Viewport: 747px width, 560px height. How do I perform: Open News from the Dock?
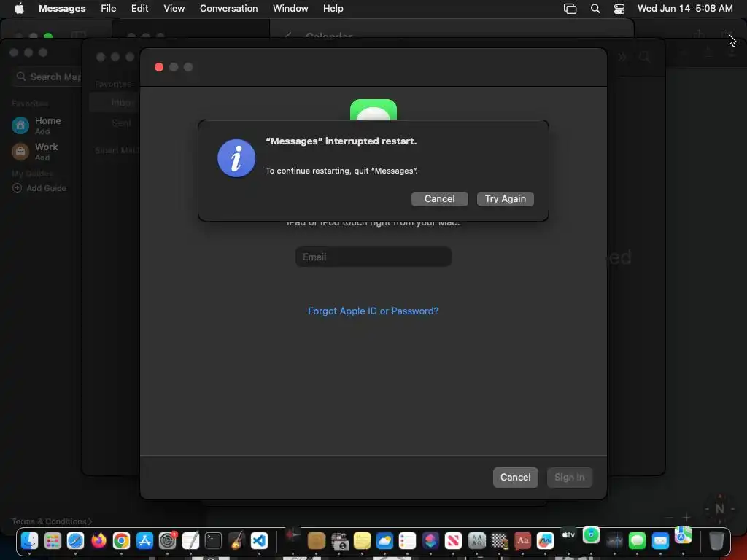pos(453,541)
